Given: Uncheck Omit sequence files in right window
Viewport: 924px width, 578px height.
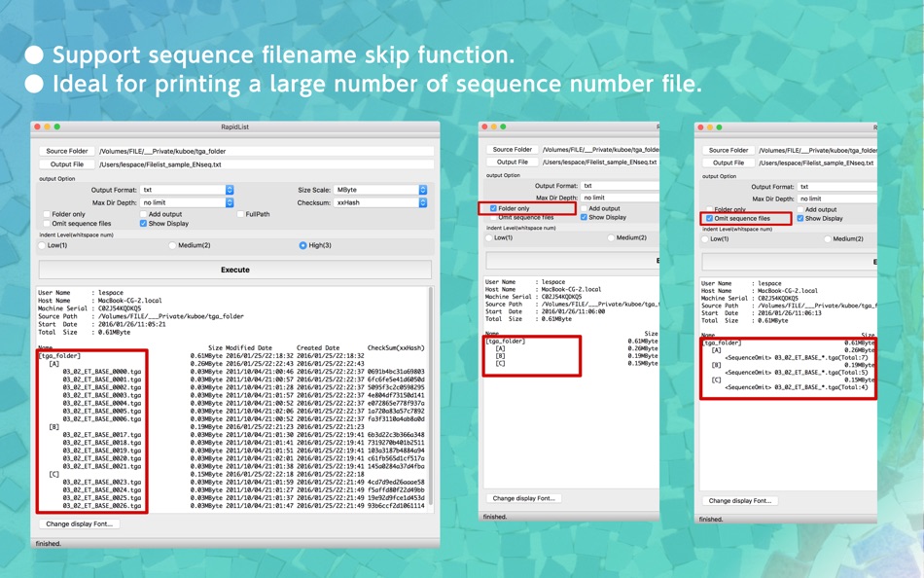Looking at the screenshot, I should [709, 218].
